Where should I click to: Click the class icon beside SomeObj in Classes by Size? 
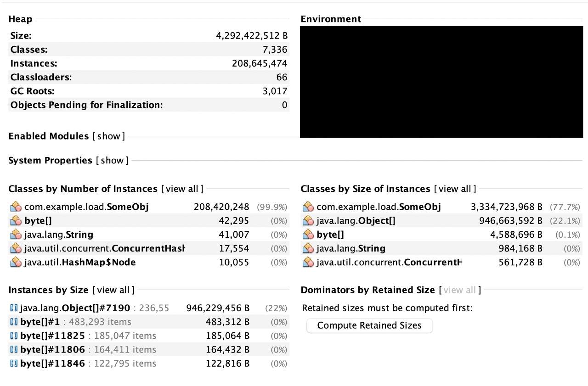[x=308, y=207]
